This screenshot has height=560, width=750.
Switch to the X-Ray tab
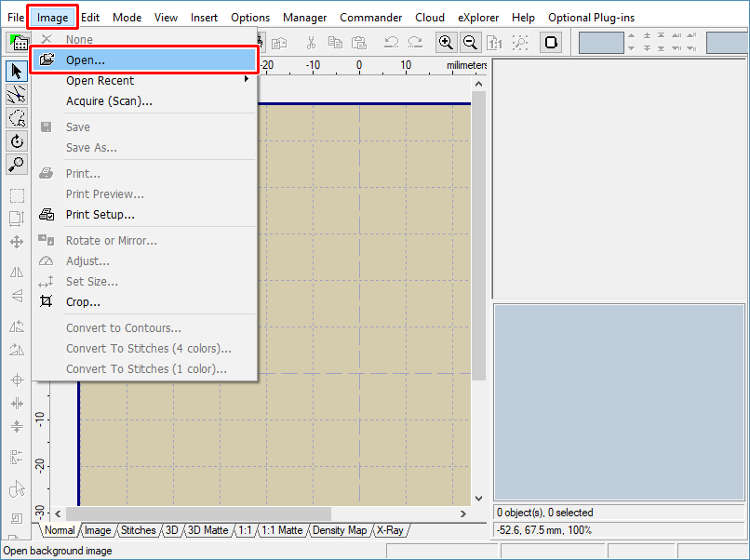[x=390, y=530]
